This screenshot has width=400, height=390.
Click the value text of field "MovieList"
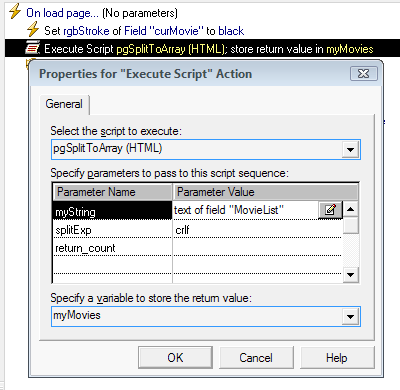click(x=229, y=210)
